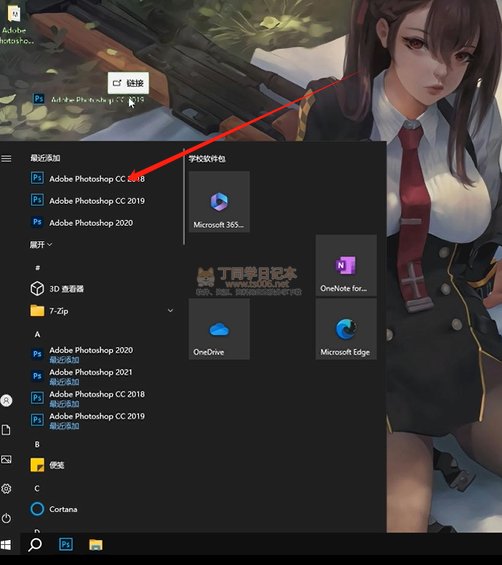The width and height of the screenshot is (502, 565).
Task: Click the 7-Zip folder icon
Action: click(x=37, y=311)
